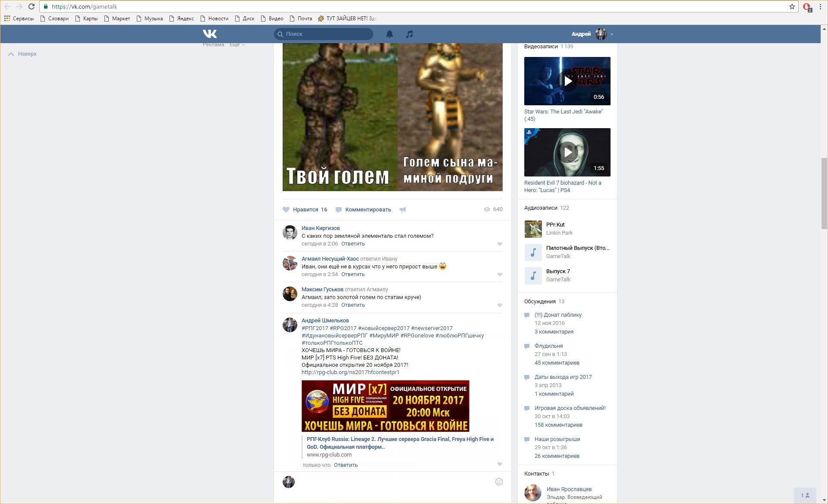This screenshot has width=828, height=504.
Task: Click the Opera extension icon in toolbar
Action: click(x=806, y=7)
